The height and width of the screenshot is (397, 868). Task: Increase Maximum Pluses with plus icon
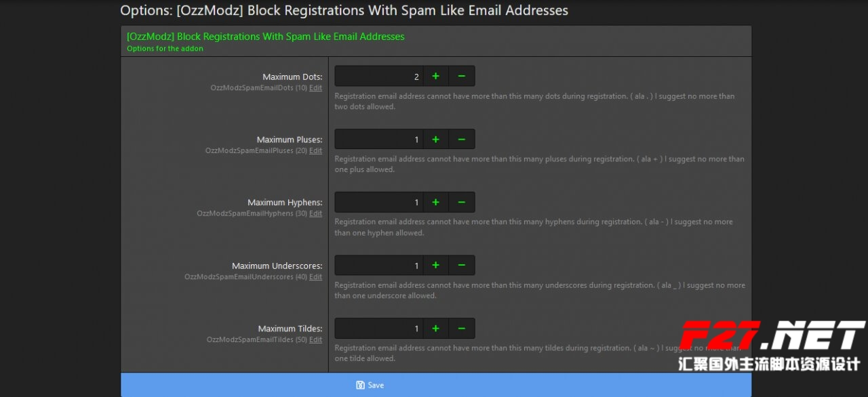[x=435, y=140]
